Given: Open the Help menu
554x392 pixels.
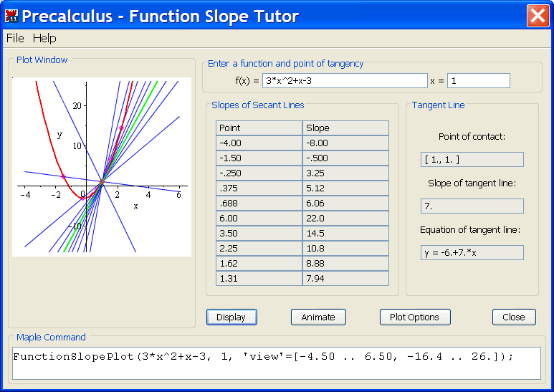Looking at the screenshot, I should tap(44, 38).
